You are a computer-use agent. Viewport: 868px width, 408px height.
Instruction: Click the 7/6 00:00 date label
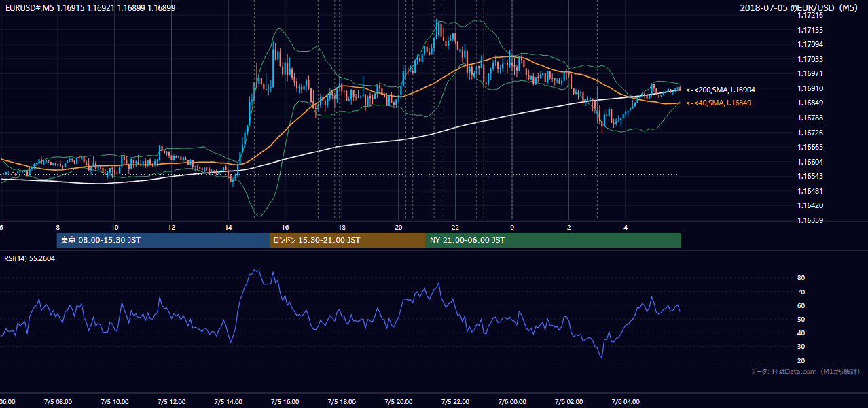(x=512, y=401)
